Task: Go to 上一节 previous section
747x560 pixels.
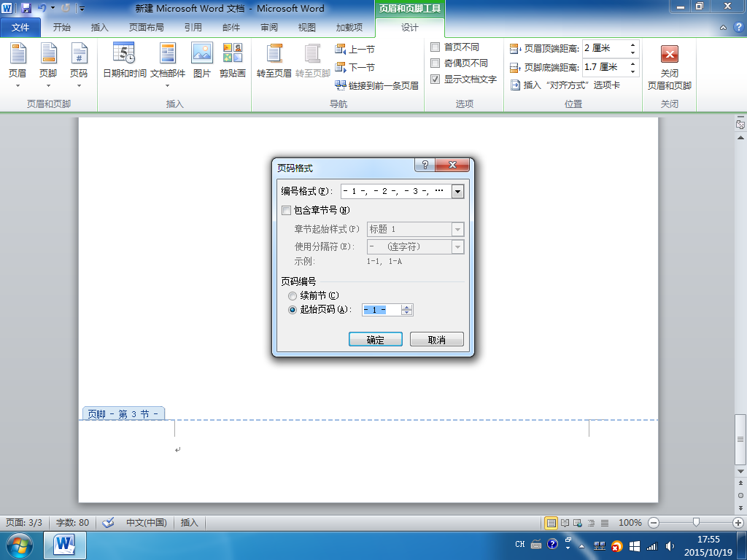Action: click(355, 49)
